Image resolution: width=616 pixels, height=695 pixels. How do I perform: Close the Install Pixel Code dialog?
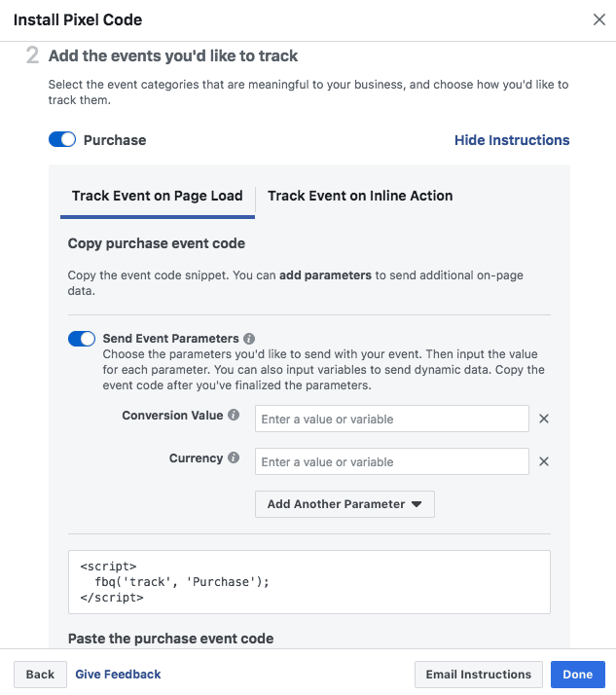tap(598, 19)
